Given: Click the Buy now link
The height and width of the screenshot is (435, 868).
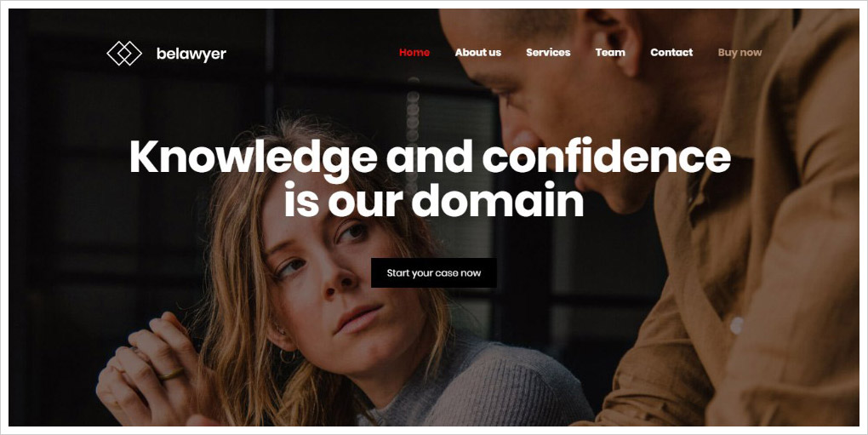Looking at the screenshot, I should tap(740, 53).
